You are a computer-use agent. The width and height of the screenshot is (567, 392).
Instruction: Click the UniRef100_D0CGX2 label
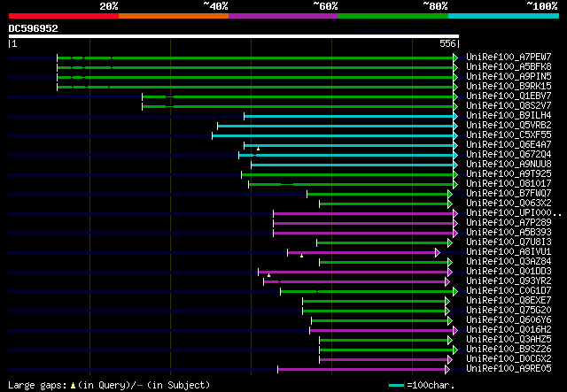(x=509, y=359)
